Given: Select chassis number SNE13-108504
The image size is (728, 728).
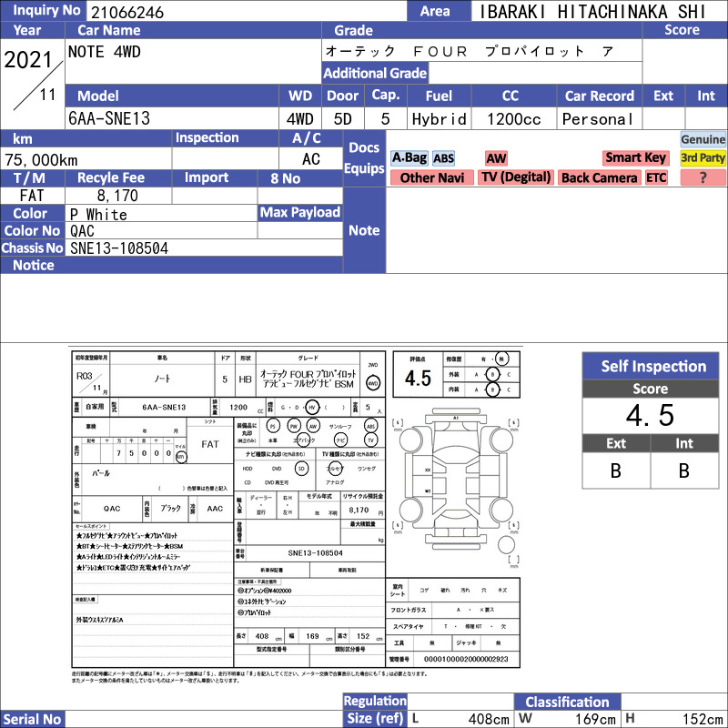Looking at the screenshot, I should coord(119,248).
